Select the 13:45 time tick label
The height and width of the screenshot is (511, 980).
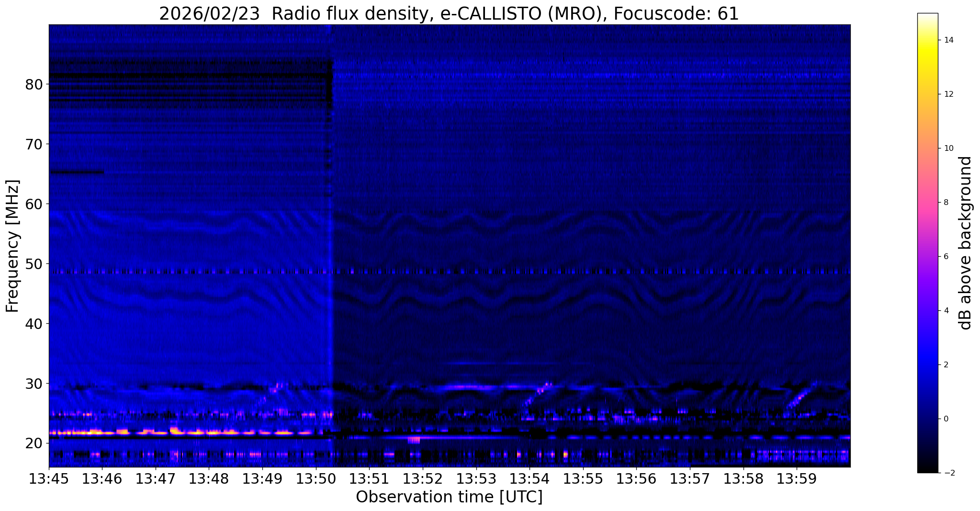pos(49,479)
